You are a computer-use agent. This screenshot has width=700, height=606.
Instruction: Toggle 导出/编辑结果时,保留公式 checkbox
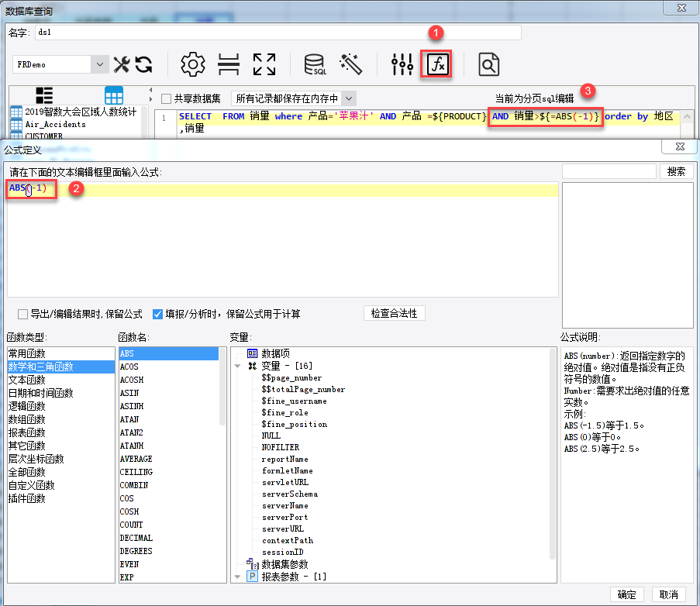tap(22, 314)
